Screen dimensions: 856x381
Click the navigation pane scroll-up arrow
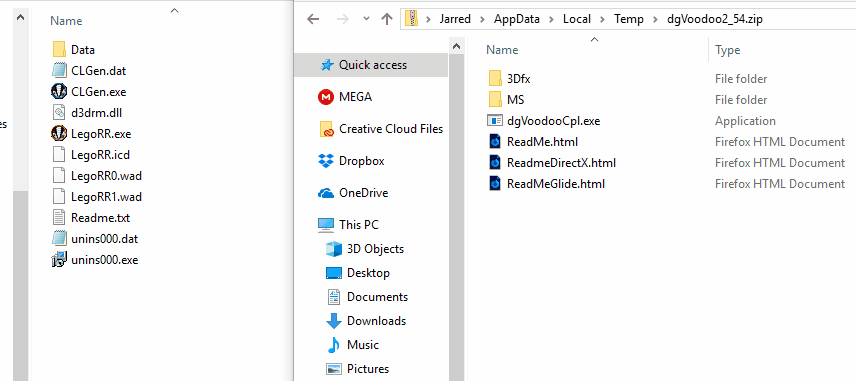point(456,47)
